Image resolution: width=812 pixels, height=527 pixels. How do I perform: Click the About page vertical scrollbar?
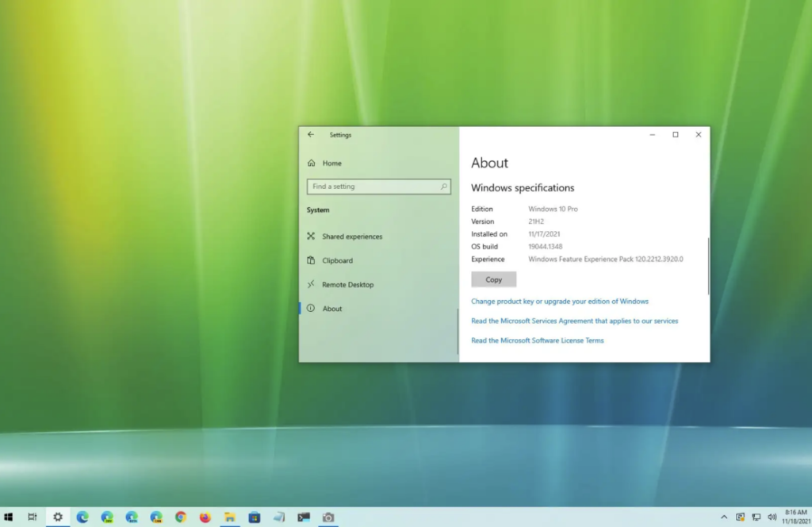click(708, 266)
